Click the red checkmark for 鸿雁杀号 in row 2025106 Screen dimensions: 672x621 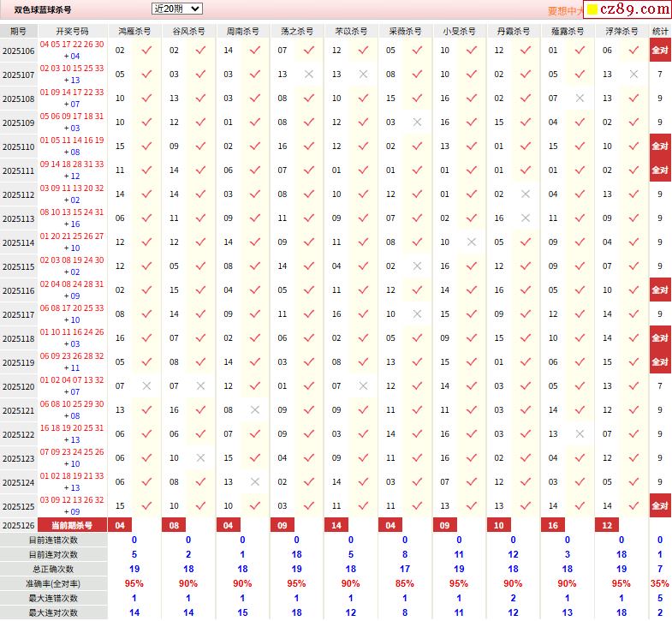[x=146, y=51]
